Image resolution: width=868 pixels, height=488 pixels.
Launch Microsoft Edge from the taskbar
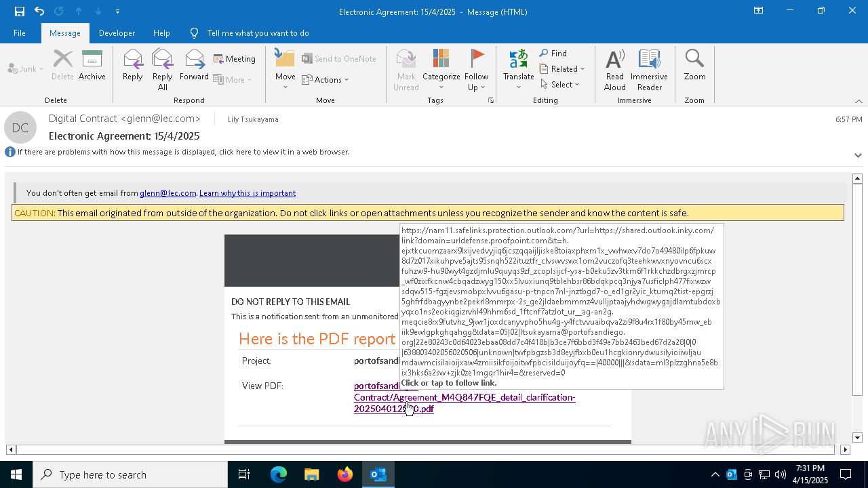pos(279,474)
